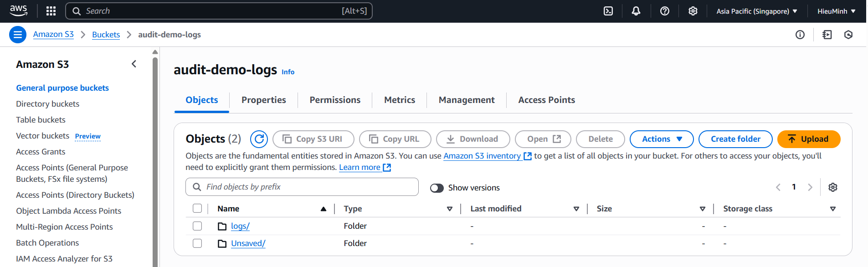Expand the Actions dropdown

(662, 139)
